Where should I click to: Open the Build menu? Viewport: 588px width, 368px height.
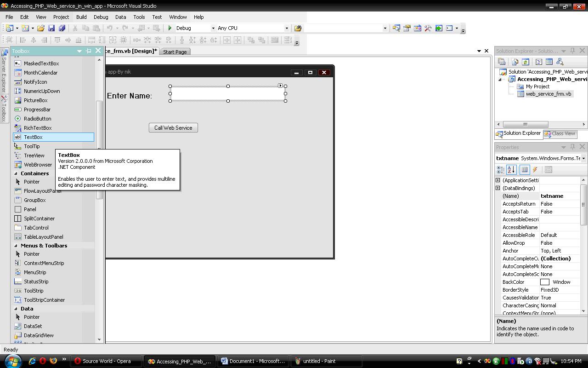81,17
